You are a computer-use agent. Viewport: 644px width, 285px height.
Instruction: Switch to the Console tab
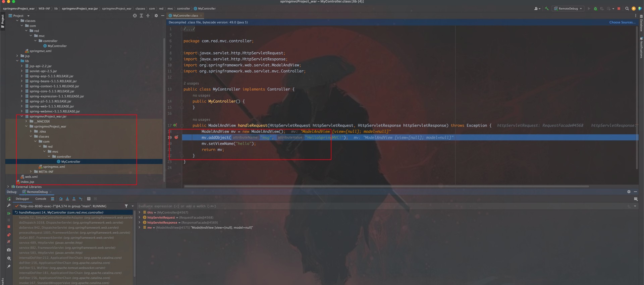(41, 199)
